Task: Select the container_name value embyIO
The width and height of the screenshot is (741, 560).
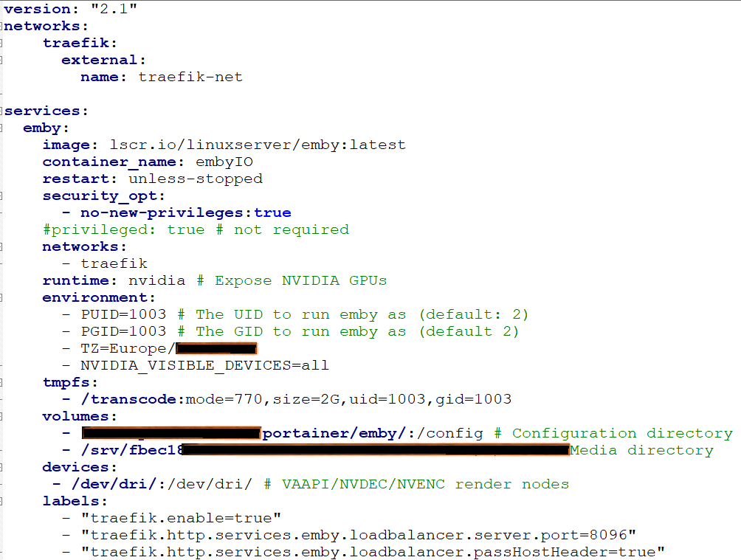Action: click(224, 162)
